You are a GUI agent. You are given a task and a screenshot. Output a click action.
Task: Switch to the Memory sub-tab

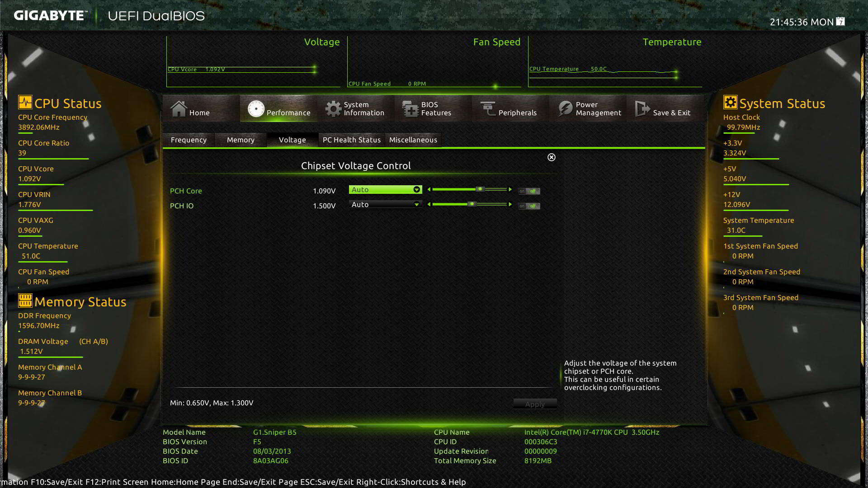click(241, 140)
